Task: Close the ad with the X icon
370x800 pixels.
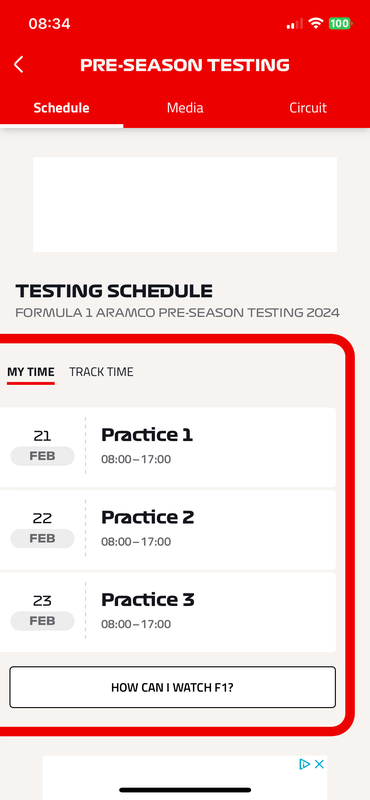Action: coord(319,764)
